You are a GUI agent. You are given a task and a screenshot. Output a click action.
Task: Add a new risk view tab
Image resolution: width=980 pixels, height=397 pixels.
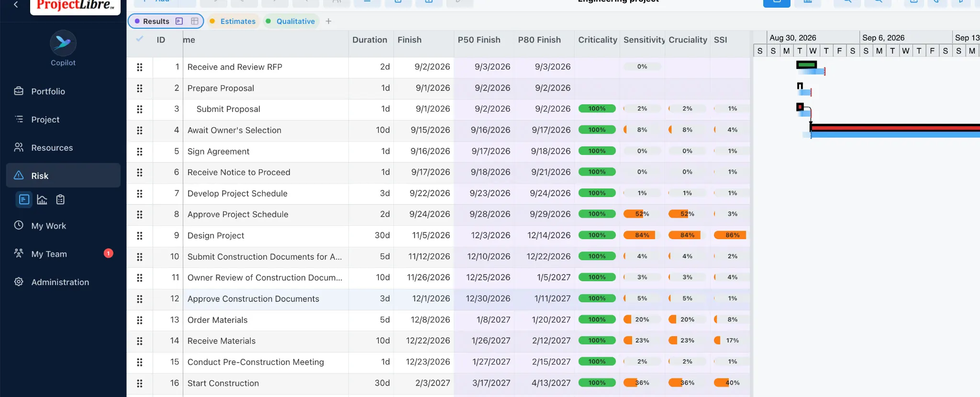point(328,21)
